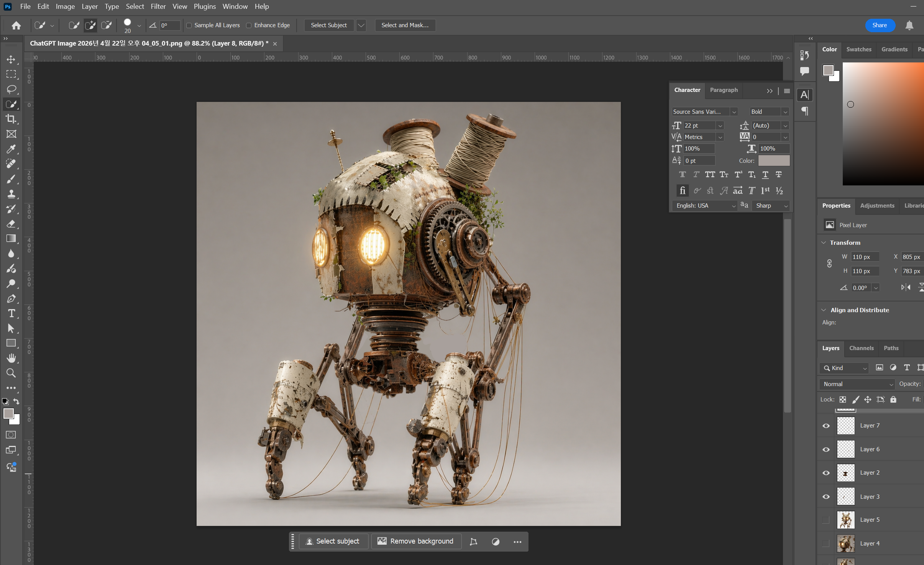Select the Eraser tool

(x=11, y=224)
